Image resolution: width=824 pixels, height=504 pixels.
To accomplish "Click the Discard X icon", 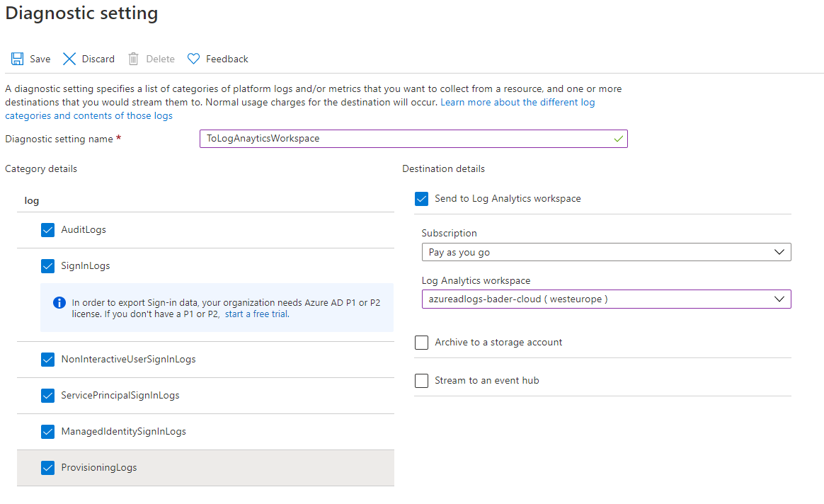I will pyautogui.click(x=69, y=59).
